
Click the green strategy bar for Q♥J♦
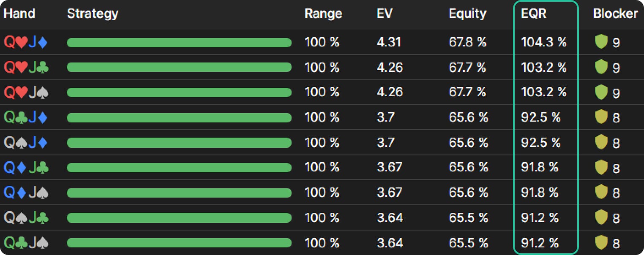click(179, 42)
